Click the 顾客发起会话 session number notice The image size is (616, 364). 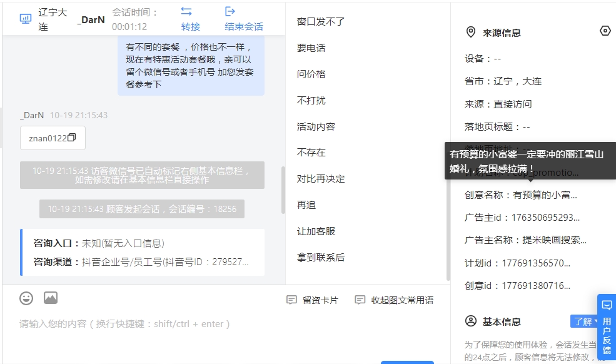point(142,209)
